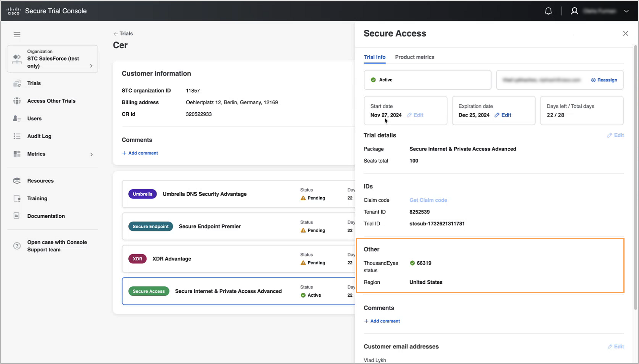Click the Resources sidebar icon
Viewport: 639px width, 364px height.
(17, 180)
